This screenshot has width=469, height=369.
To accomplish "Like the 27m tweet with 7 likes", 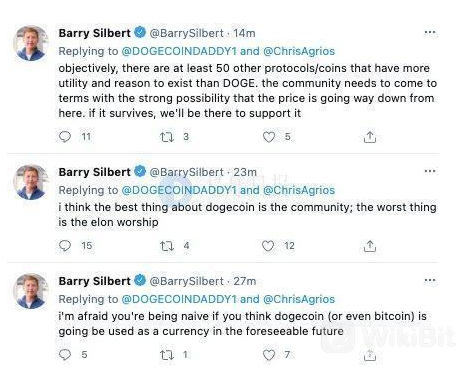I will tap(269, 355).
